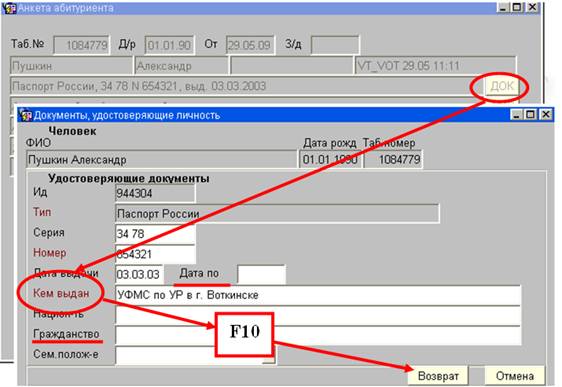Click the empty Дата по field

tap(261, 274)
